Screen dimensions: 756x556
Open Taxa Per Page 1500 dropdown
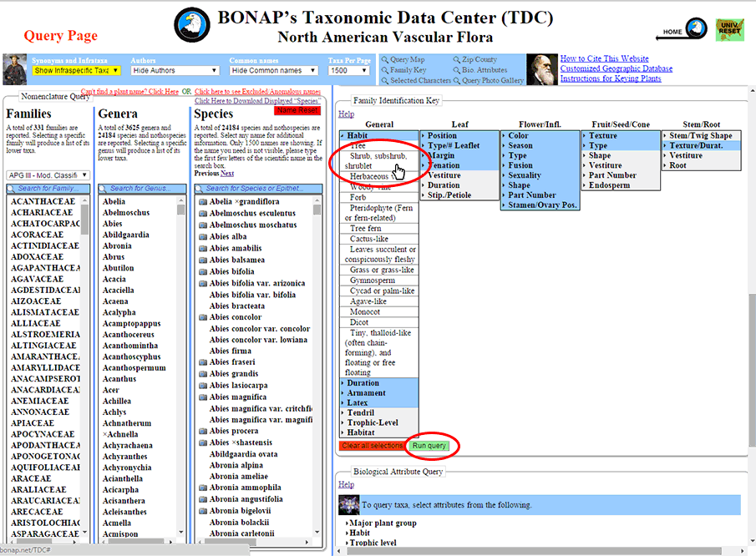tap(348, 70)
